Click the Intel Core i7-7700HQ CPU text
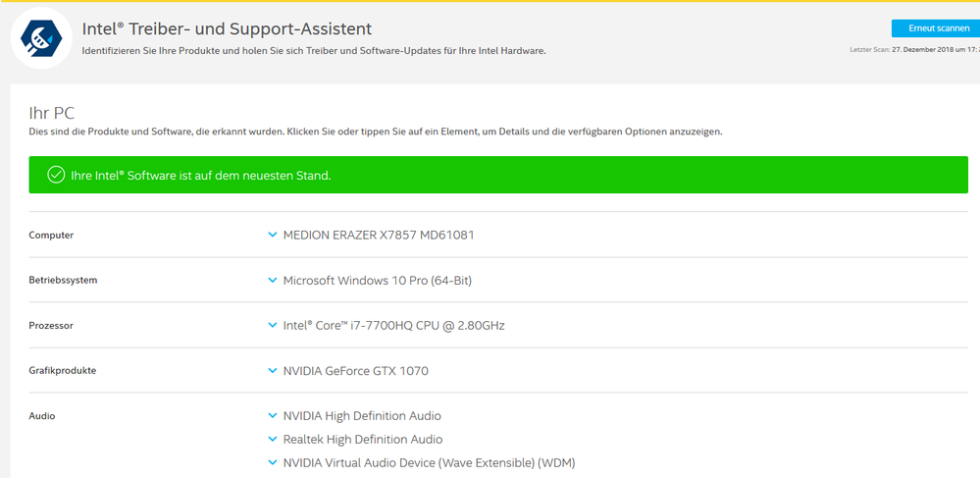The height and width of the screenshot is (478, 980). [393, 325]
